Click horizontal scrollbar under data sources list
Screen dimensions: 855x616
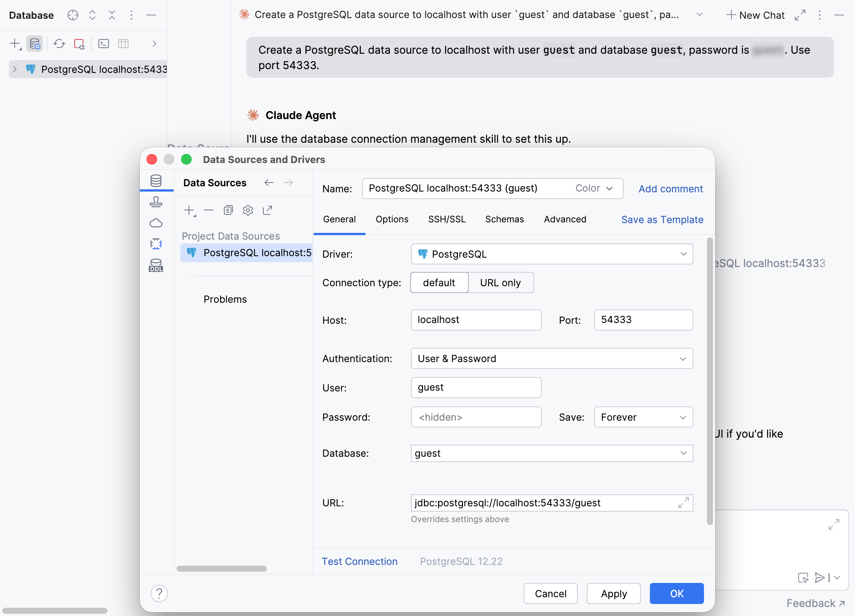pyautogui.click(x=222, y=569)
